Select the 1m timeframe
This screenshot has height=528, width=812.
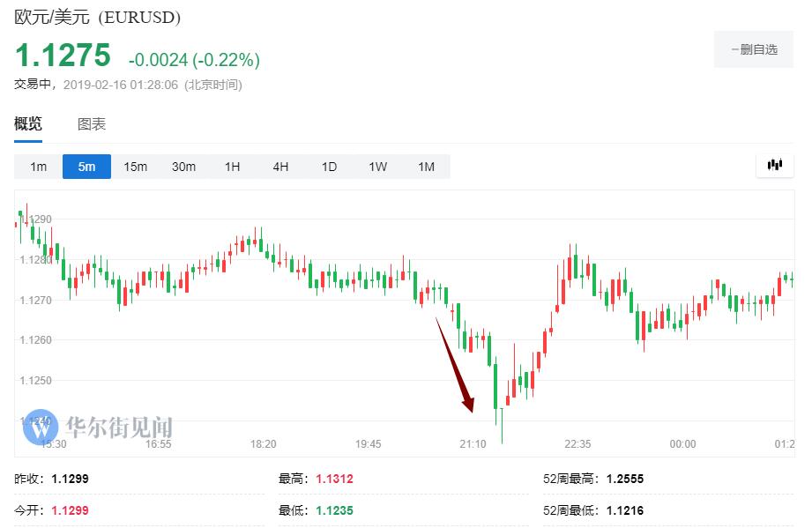(x=38, y=167)
